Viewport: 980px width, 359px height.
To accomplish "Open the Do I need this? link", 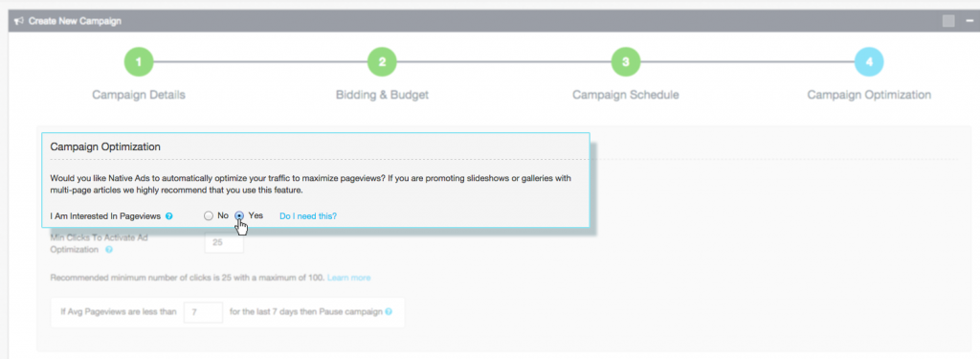I will click(308, 216).
